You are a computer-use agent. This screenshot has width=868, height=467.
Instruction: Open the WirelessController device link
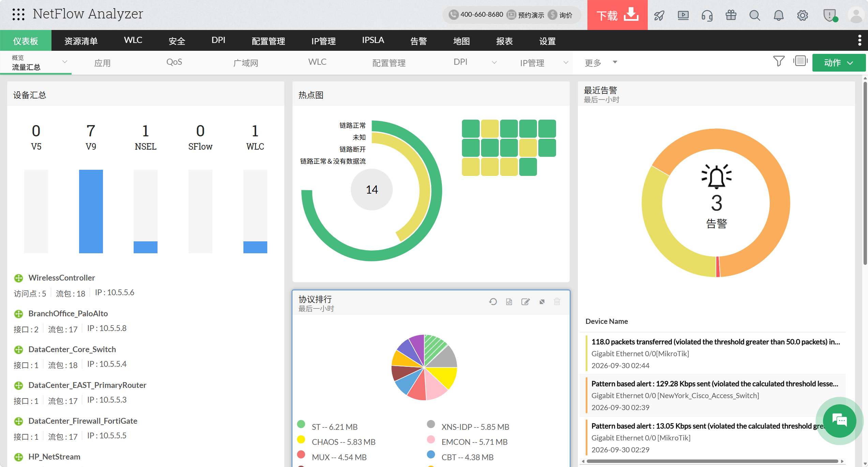62,277
